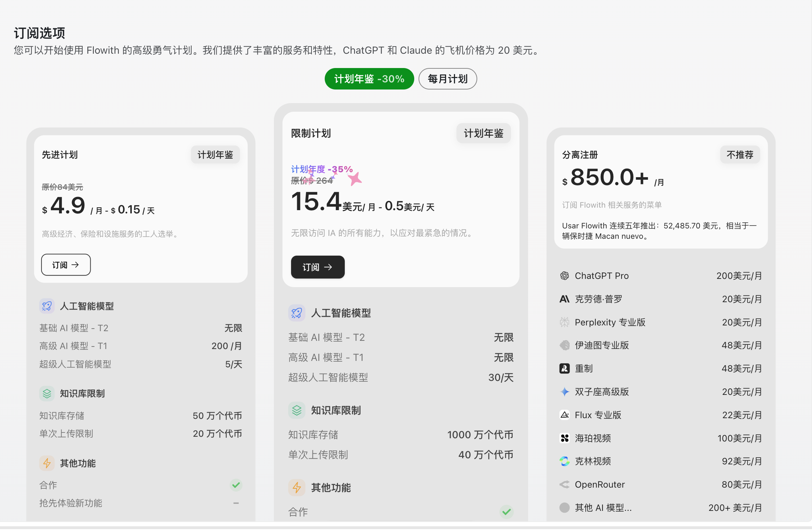Click the 海珀视频 logo icon
812x532 pixels.
coord(565,438)
